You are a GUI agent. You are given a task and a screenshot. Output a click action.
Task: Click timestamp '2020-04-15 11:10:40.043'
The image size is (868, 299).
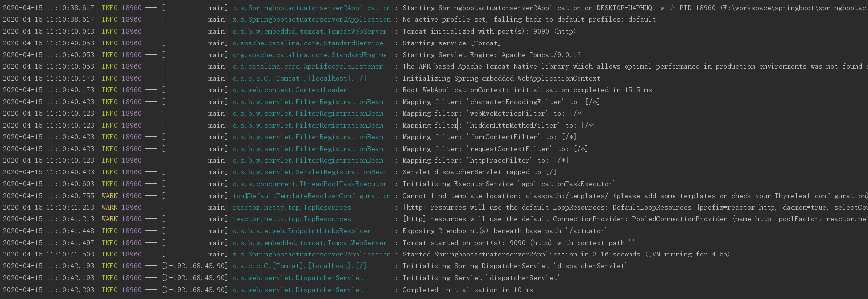pyautogui.click(x=48, y=31)
